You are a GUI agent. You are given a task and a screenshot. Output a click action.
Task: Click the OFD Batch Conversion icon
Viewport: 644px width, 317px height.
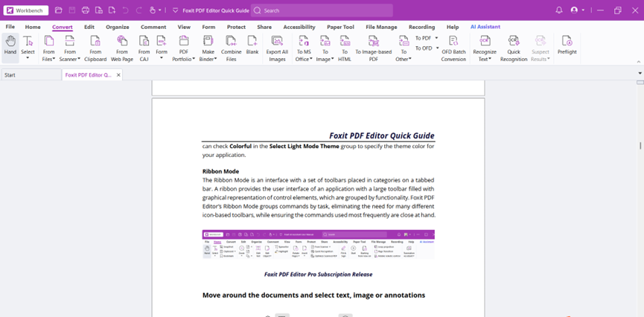[453, 48]
